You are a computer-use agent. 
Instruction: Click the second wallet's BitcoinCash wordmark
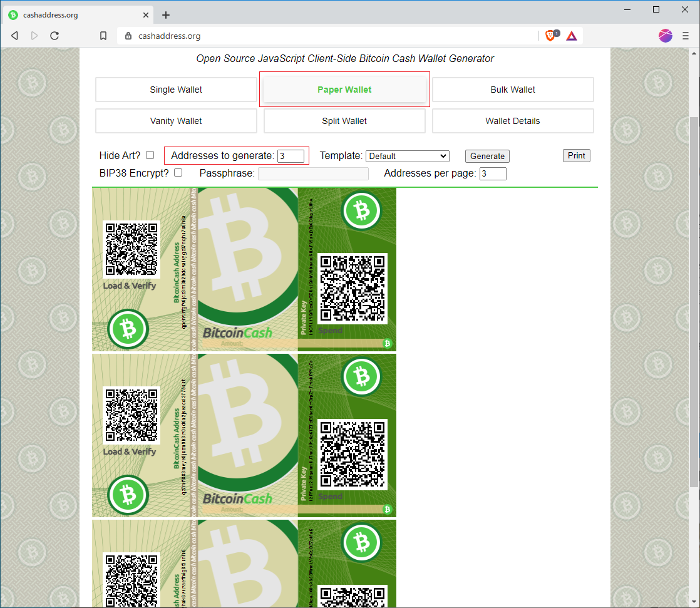(237, 499)
